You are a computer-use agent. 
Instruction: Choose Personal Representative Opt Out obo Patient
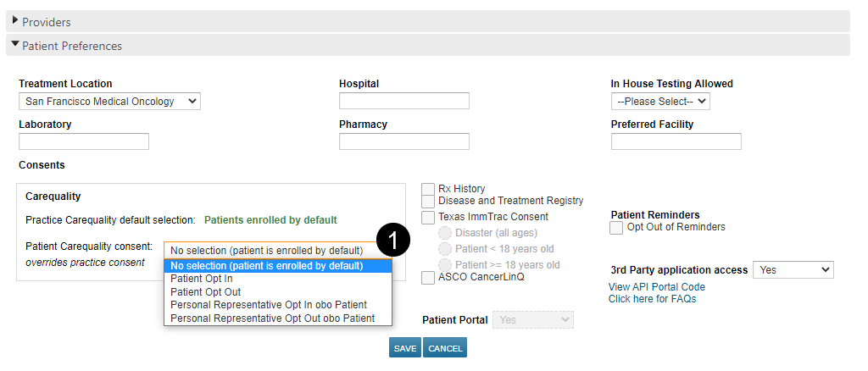(272, 318)
